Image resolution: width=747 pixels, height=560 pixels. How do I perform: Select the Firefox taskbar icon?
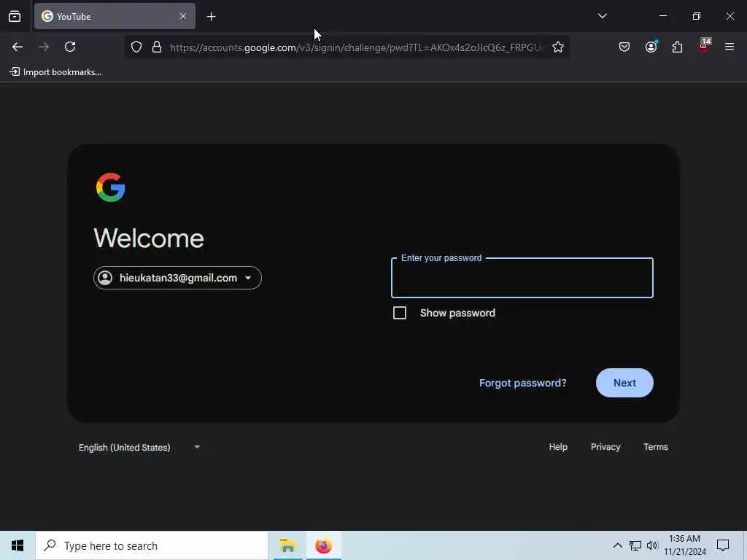[323, 545]
